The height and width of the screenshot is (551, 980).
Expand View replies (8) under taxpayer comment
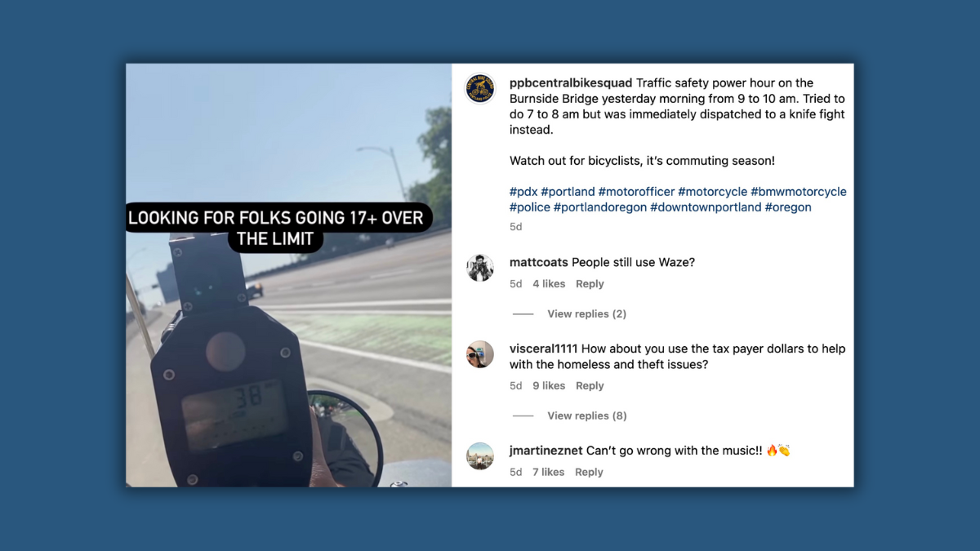coord(586,415)
